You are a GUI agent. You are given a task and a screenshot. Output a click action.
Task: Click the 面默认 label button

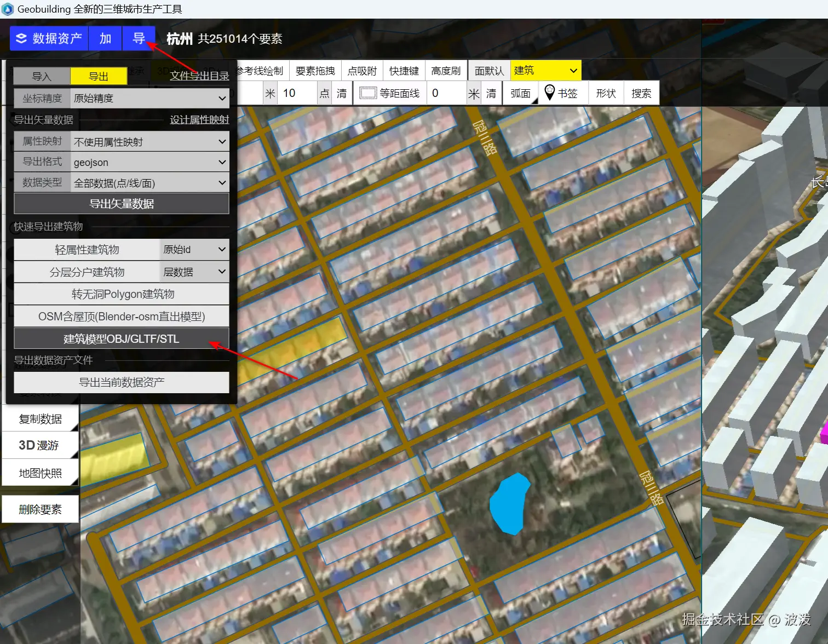(489, 71)
